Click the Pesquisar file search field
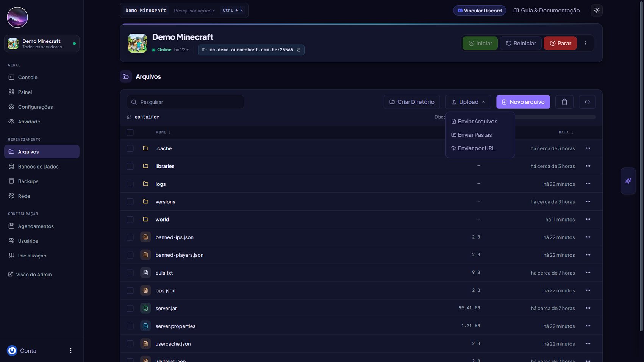This screenshot has width=644, height=362. coord(185,102)
